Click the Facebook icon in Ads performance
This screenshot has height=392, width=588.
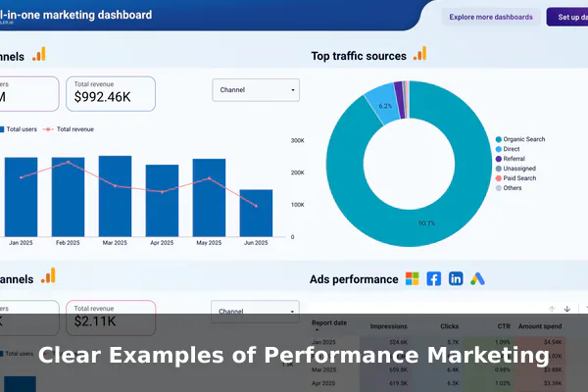pyautogui.click(x=434, y=278)
